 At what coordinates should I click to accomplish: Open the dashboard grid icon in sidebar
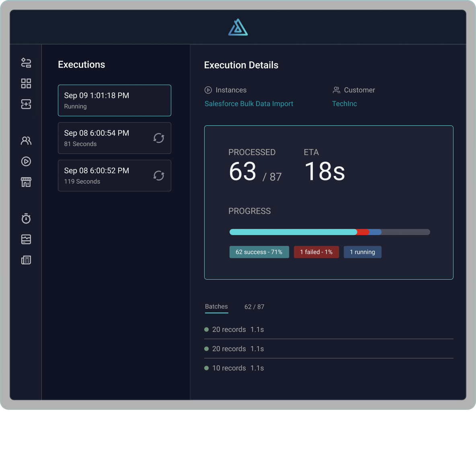coord(26,84)
